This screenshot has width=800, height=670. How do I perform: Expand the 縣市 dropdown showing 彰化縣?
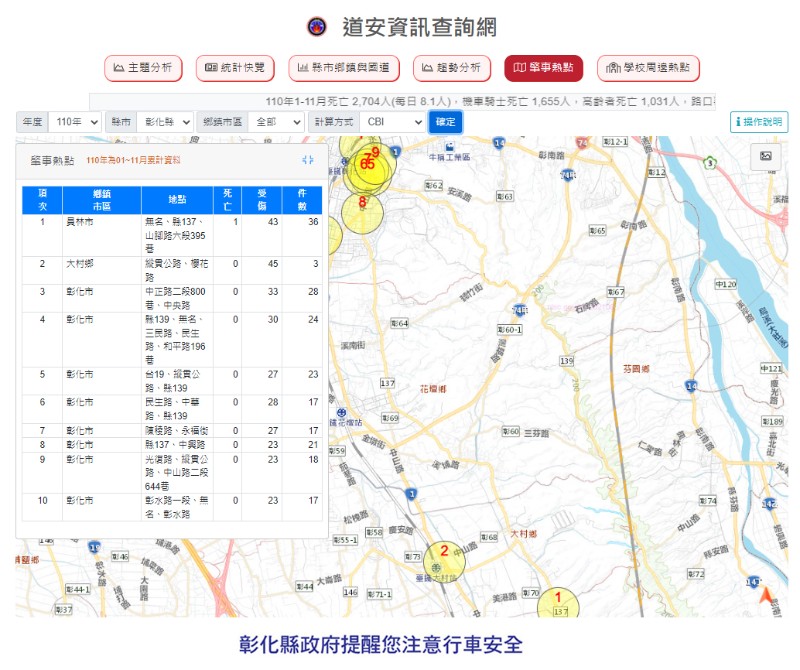164,122
